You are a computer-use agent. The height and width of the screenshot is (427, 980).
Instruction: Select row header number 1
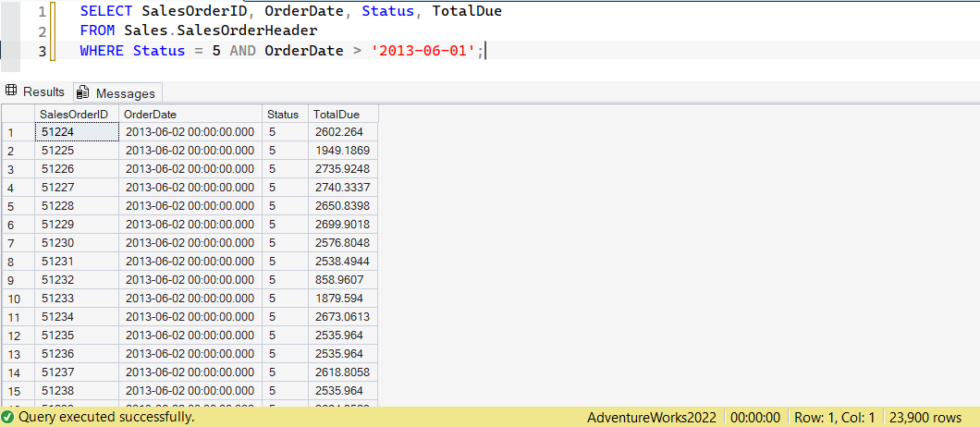(18, 132)
